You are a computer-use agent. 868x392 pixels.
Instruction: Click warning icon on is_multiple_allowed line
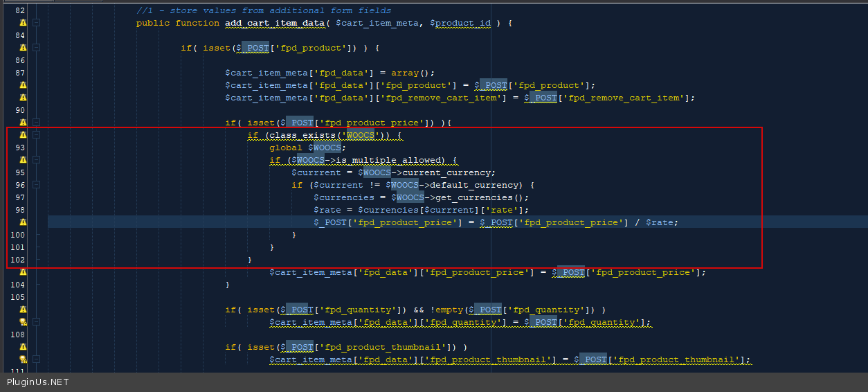click(23, 160)
